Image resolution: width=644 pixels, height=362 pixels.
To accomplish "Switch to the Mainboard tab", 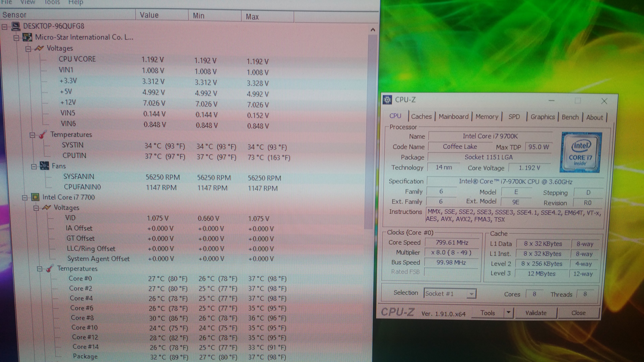I will click(453, 117).
